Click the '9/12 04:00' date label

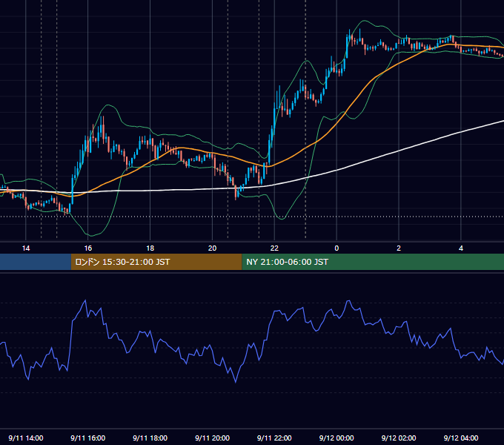pos(461,438)
